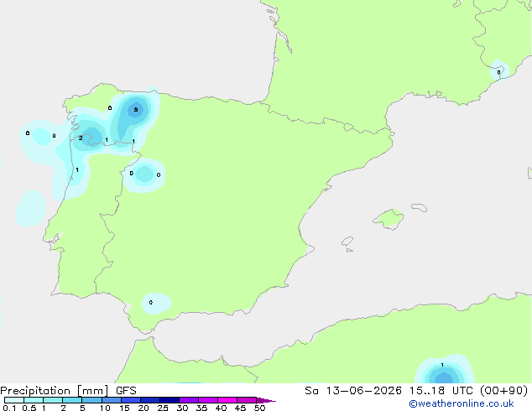Click the "50" legend label
This screenshot has width=532, height=411.
259,408
